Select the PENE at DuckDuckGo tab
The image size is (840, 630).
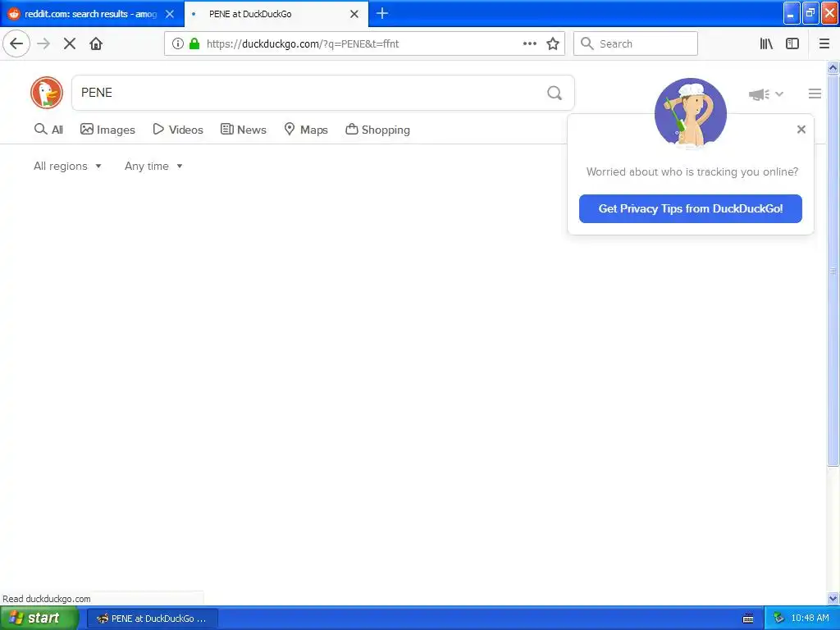pos(276,14)
